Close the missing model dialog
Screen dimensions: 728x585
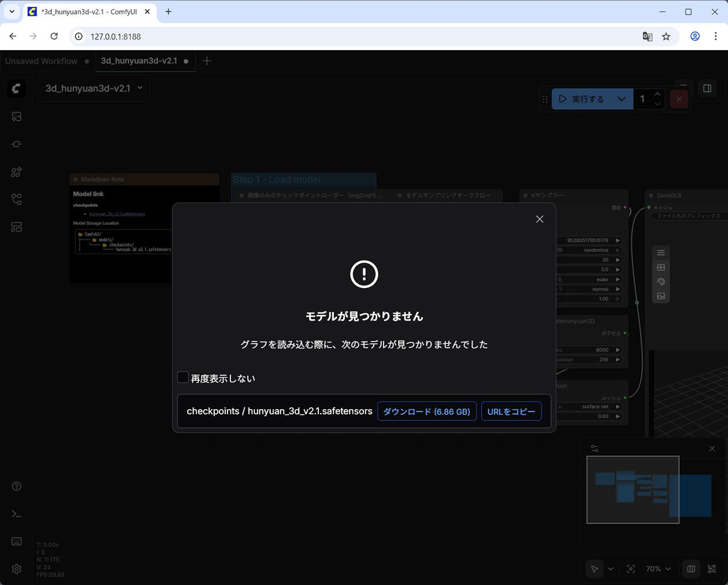click(540, 219)
